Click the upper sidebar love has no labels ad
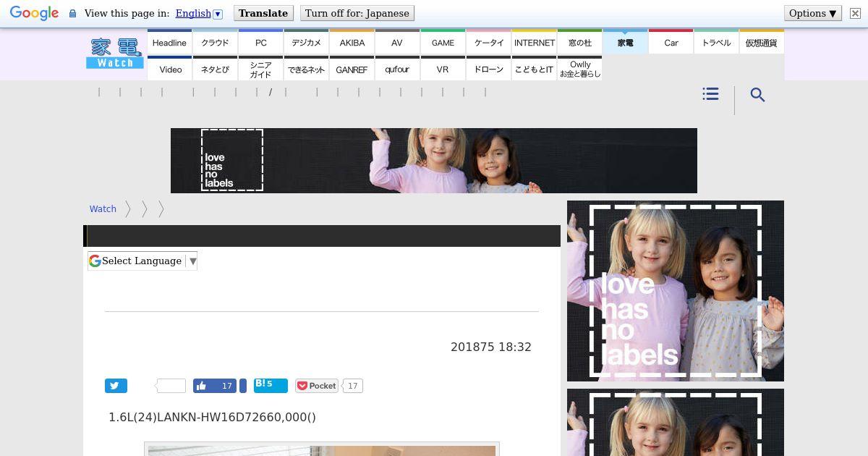This screenshot has width=868, height=456. pyautogui.click(x=676, y=291)
